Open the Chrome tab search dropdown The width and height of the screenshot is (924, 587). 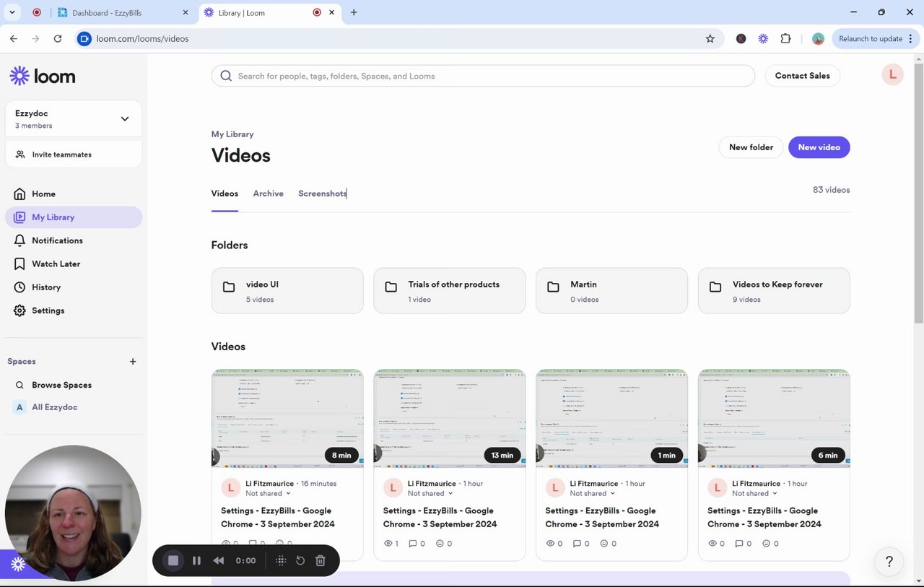click(x=12, y=12)
